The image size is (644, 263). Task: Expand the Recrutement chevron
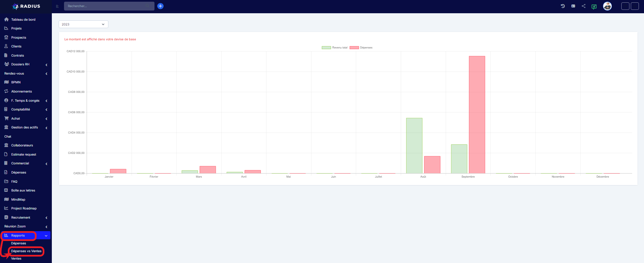click(46, 218)
